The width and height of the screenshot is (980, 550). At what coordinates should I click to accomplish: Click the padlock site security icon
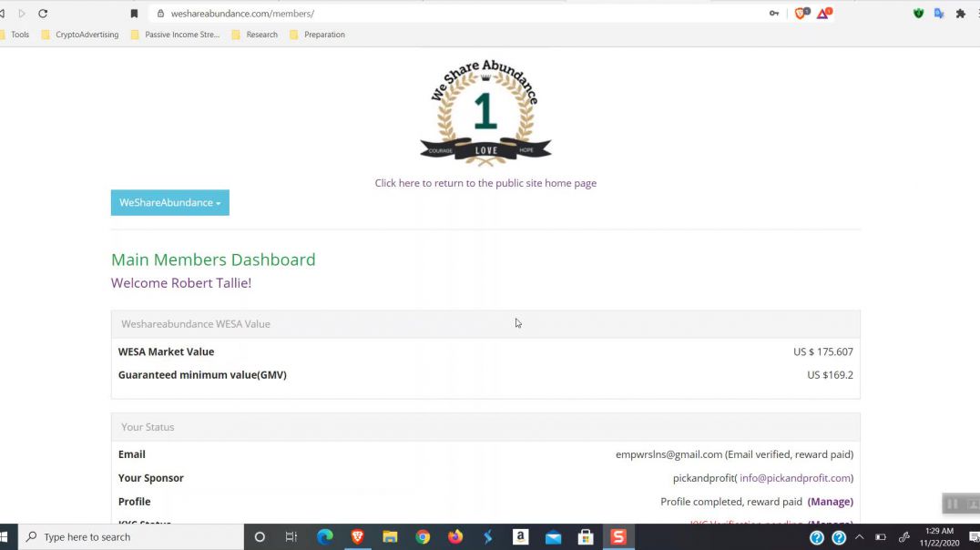[160, 13]
